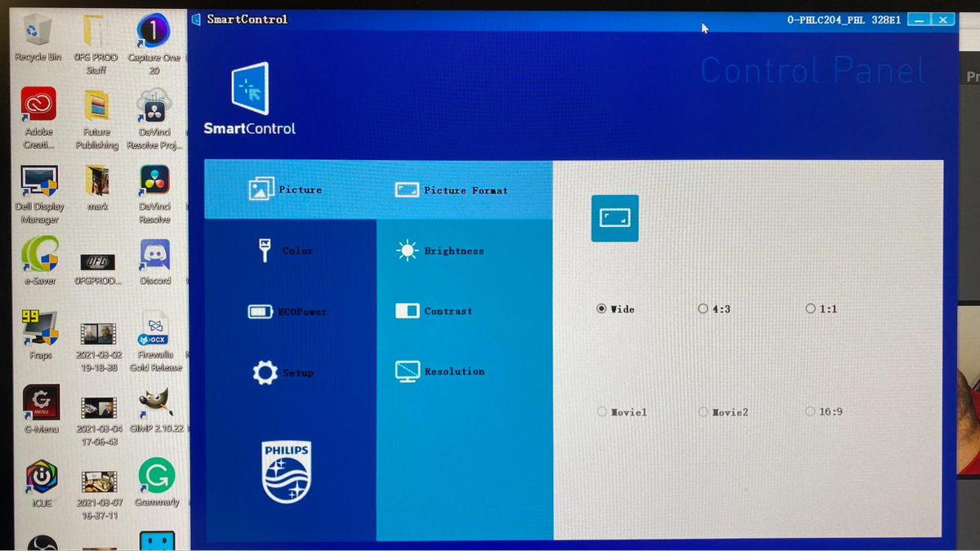This screenshot has width=980, height=551.
Task: Click the Resolution monitor icon
Action: coord(407,371)
